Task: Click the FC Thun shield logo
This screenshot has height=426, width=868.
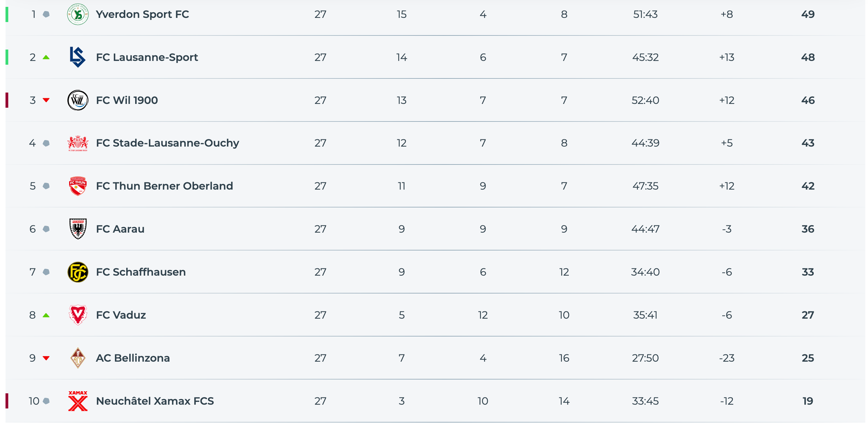Action: tap(78, 186)
